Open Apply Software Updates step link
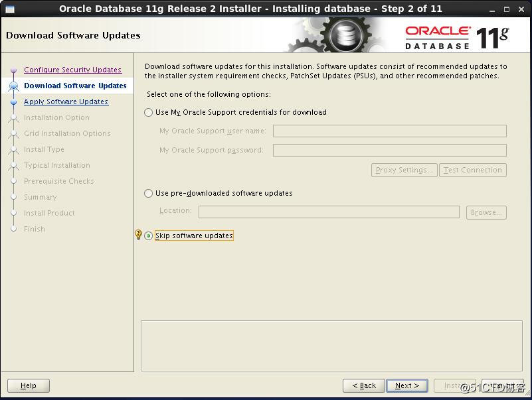This screenshot has width=532, height=400. pos(66,101)
